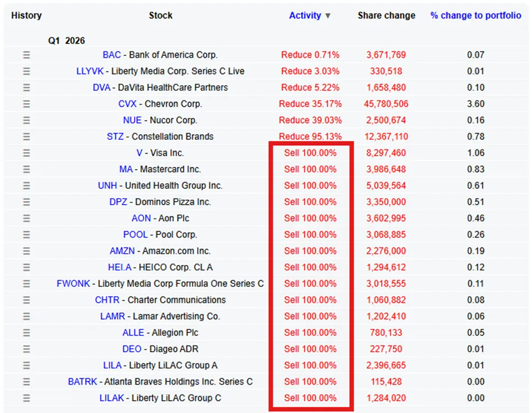532x413 pixels.
Task: Open LILAK ticker link
Action: [x=111, y=398]
